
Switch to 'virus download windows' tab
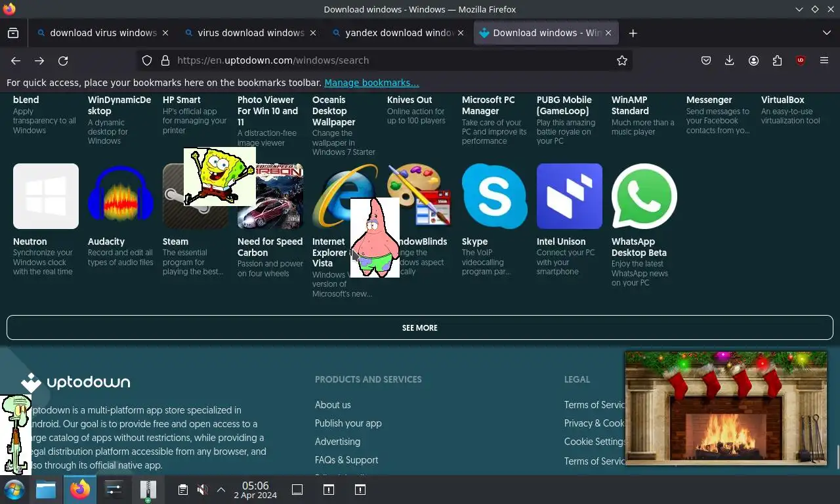[x=245, y=33]
